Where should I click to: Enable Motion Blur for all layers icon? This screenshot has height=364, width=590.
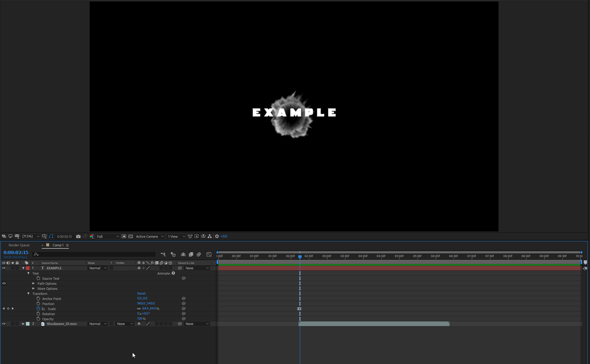point(199,255)
